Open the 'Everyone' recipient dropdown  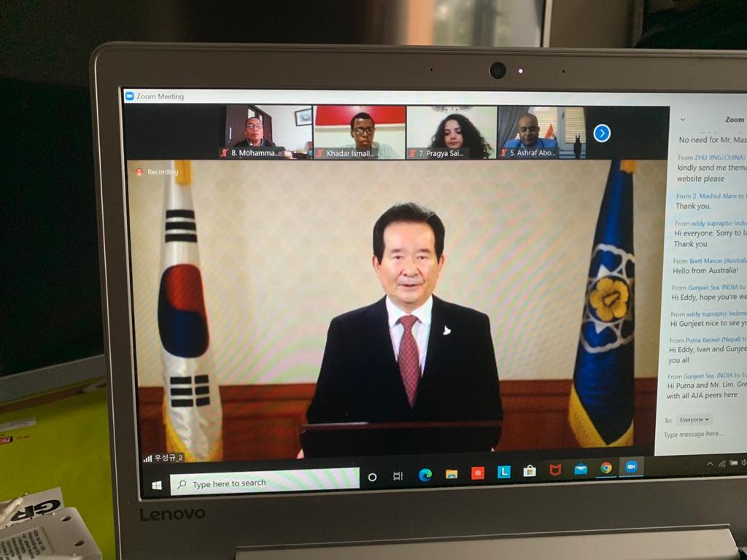(694, 419)
